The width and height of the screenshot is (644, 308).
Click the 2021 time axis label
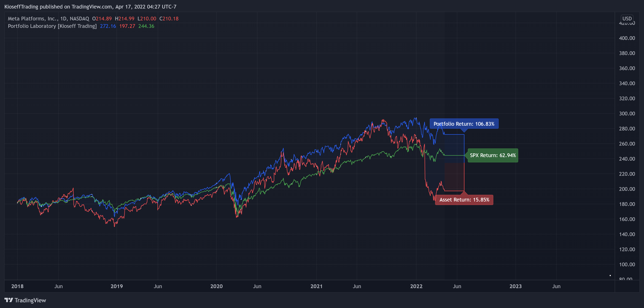(317, 286)
